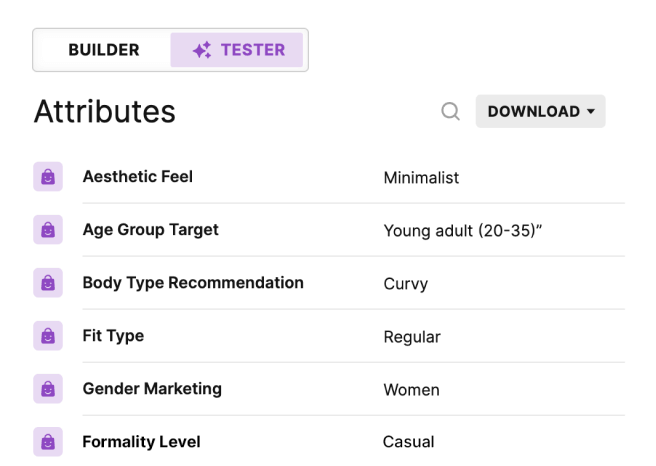The width and height of the screenshot is (656, 466).
Task: Click the bag icon beside Aesthetic Feel
Action: point(48,177)
